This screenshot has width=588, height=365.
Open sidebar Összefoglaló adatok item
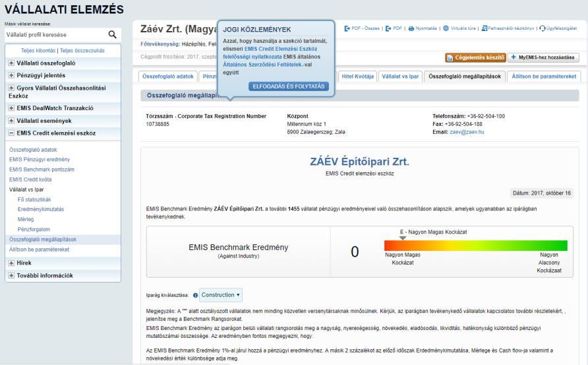click(x=33, y=149)
